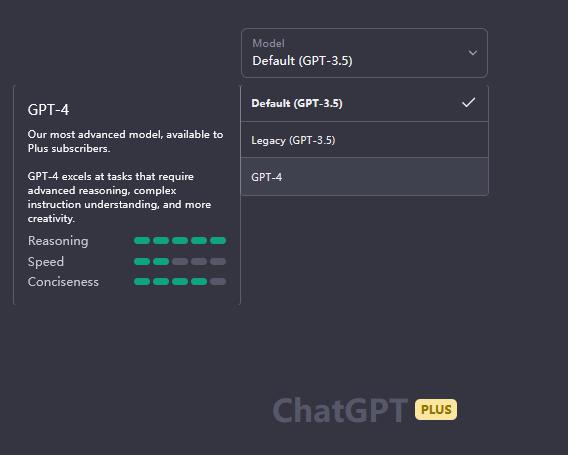Click the second green Speed rating pill
This screenshot has height=455, width=568.
tap(161, 262)
